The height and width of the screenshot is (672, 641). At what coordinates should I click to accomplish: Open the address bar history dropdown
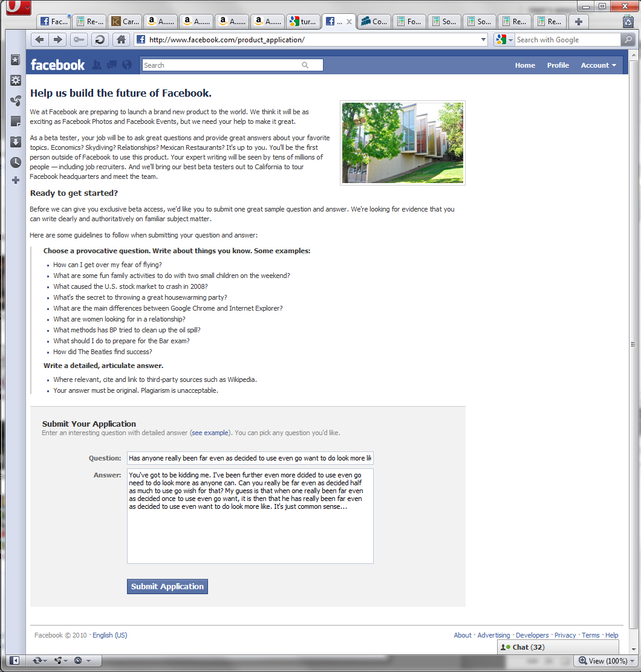(x=483, y=40)
